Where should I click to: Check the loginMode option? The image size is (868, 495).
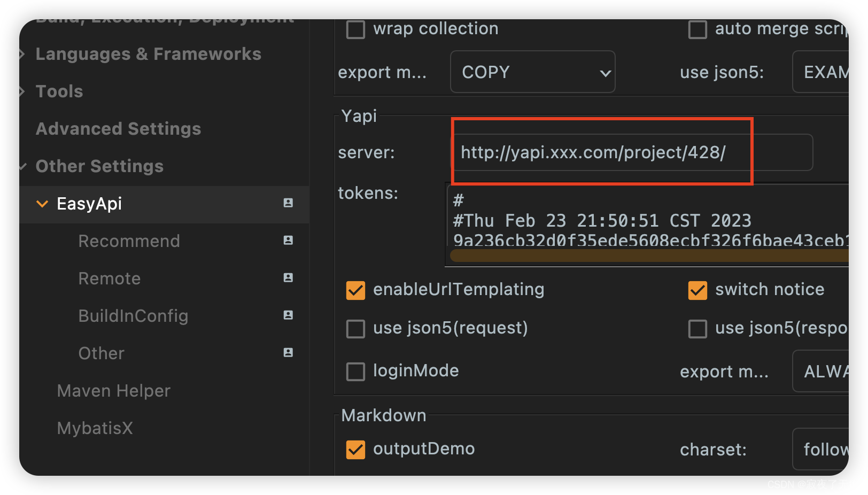pyautogui.click(x=355, y=372)
